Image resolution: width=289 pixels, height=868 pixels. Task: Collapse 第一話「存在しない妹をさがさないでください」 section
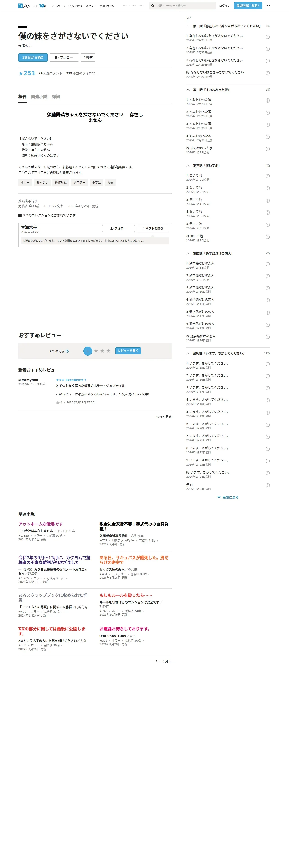point(188,26)
